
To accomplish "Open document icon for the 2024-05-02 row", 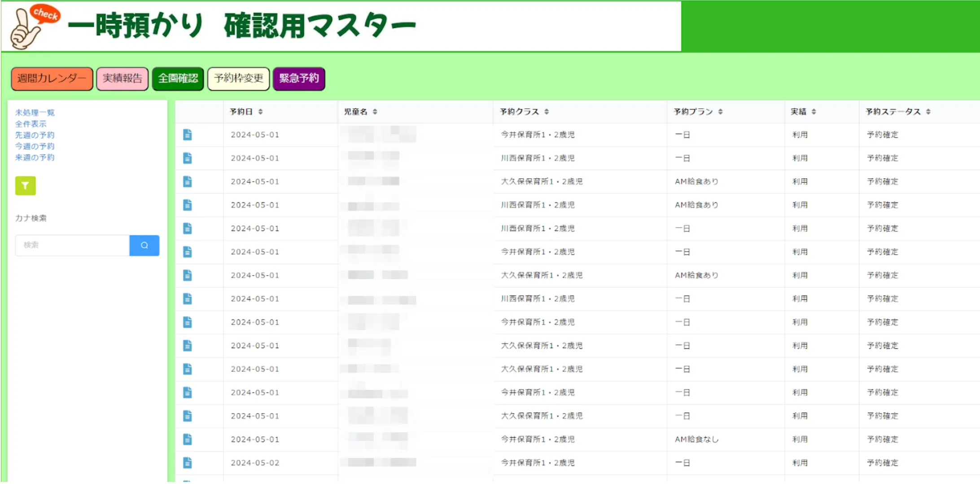I will click(x=188, y=462).
